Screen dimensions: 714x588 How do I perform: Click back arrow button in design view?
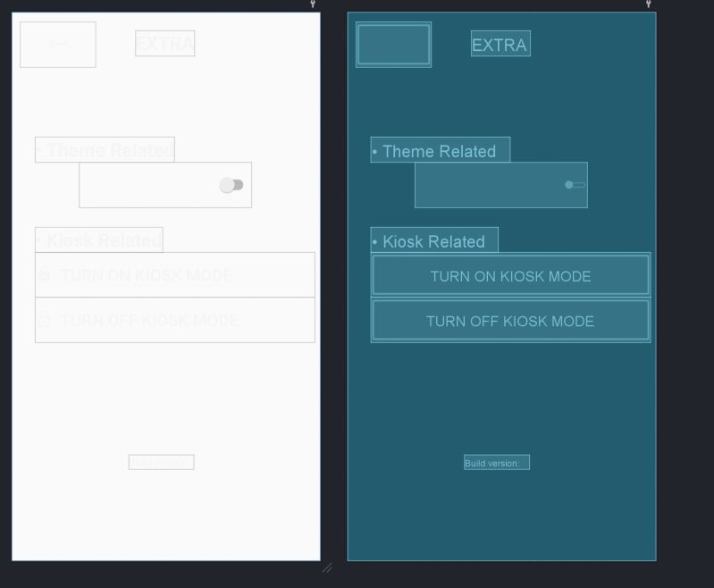tap(58, 44)
